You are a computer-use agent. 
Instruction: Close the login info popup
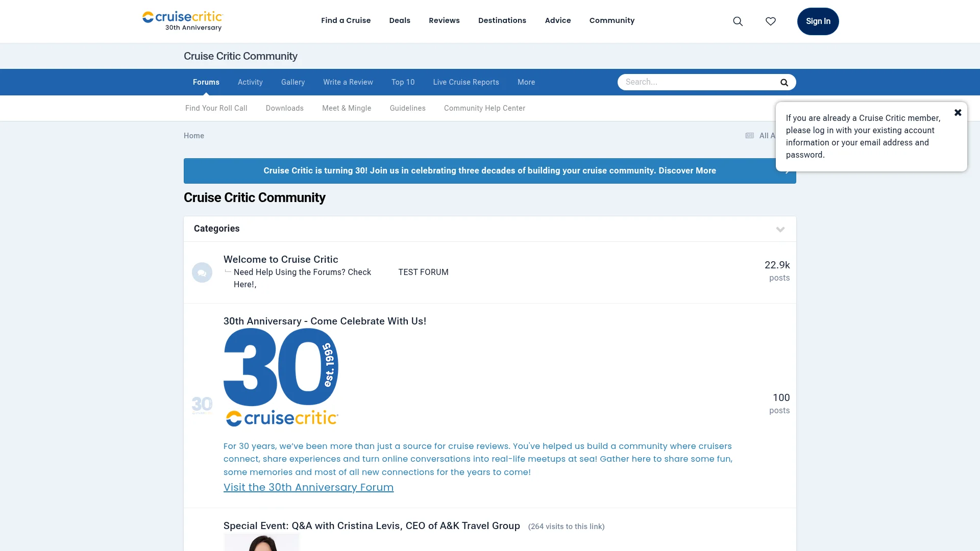tap(958, 112)
